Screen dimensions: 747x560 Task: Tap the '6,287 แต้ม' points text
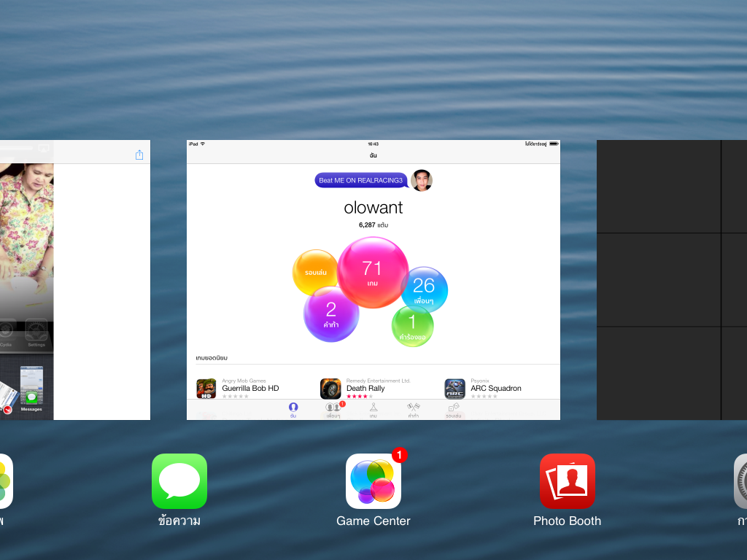click(373, 225)
